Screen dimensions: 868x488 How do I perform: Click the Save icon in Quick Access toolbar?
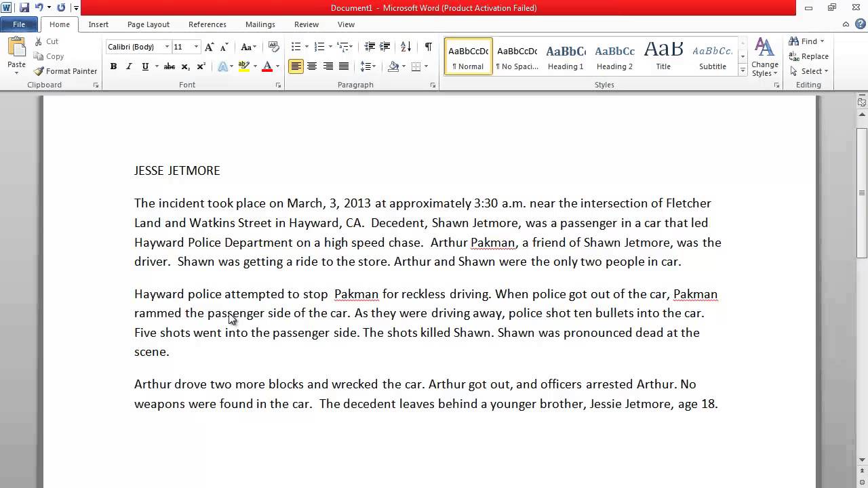pos(24,7)
